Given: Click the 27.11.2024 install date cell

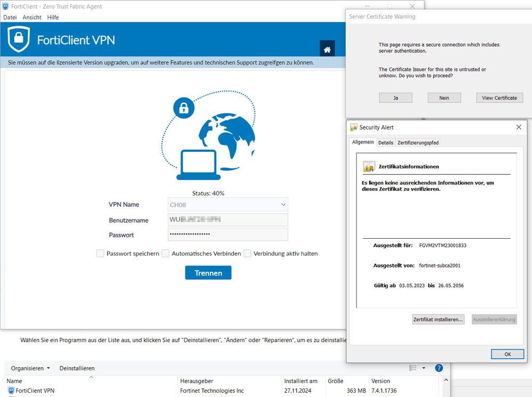Looking at the screenshot, I should (298, 391).
